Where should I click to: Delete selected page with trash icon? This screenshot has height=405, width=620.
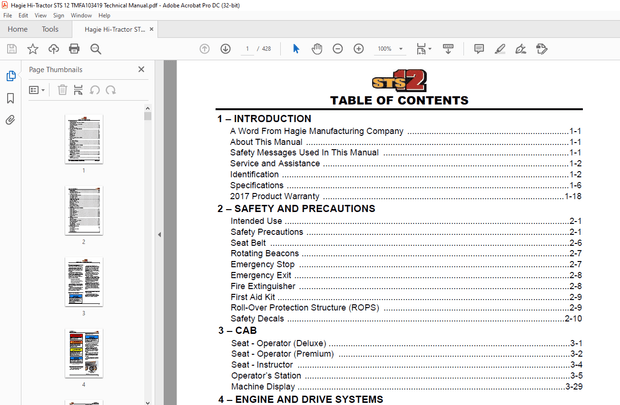(x=62, y=90)
